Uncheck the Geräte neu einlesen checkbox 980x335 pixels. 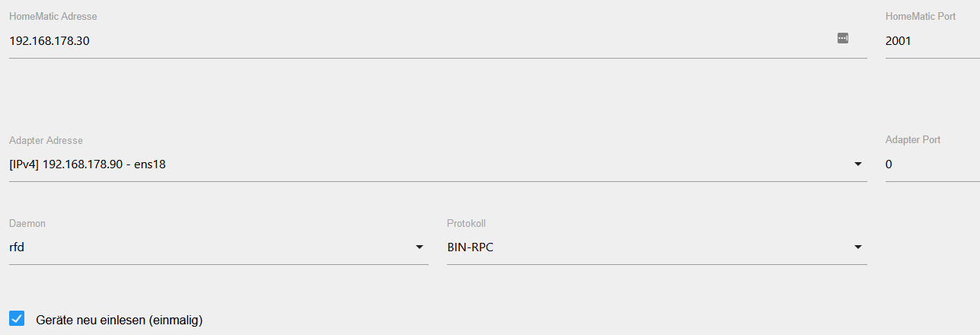click(17, 318)
